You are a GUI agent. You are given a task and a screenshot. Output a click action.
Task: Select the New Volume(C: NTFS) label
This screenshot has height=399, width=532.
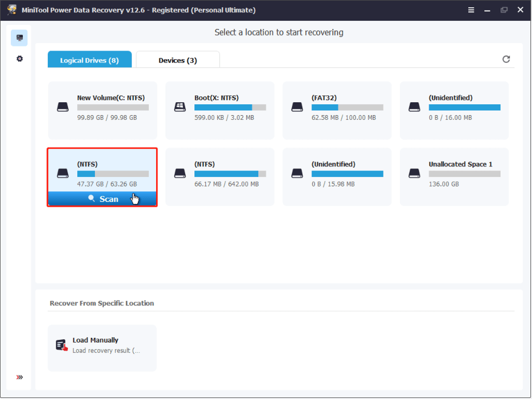(111, 98)
